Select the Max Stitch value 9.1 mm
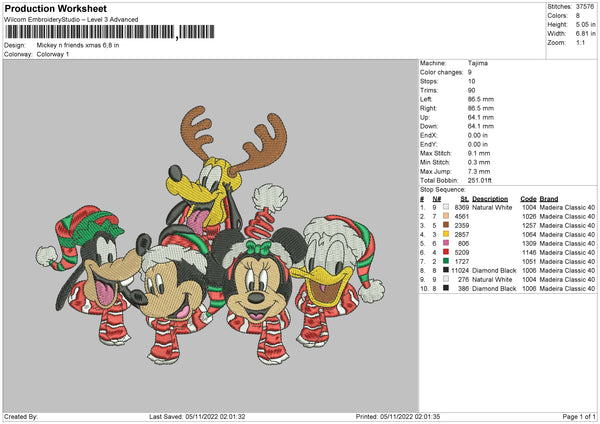 coord(479,153)
